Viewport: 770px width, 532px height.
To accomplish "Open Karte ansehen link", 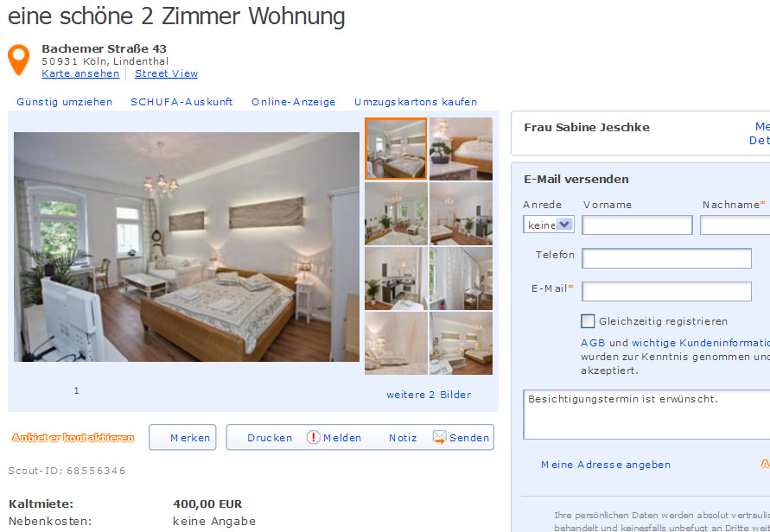I will (x=80, y=73).
